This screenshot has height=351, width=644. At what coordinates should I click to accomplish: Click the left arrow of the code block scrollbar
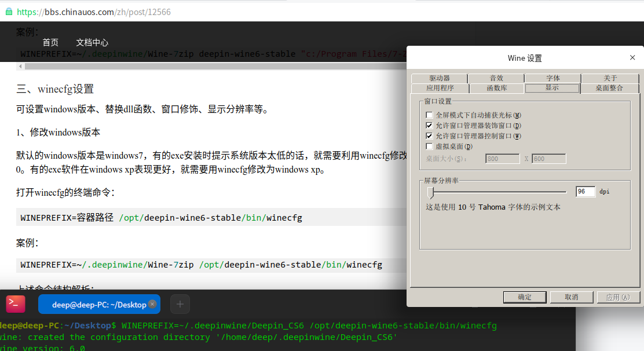click(20, 66)
